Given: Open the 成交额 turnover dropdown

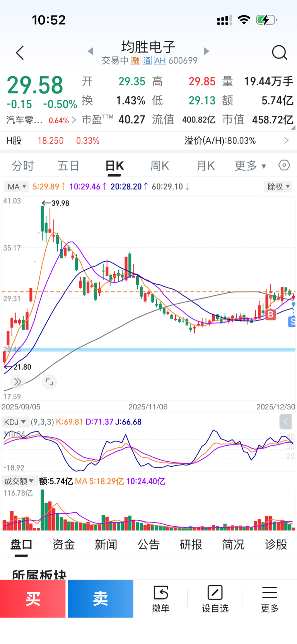Looking at the screenshot, I should (x=19, y=481).
